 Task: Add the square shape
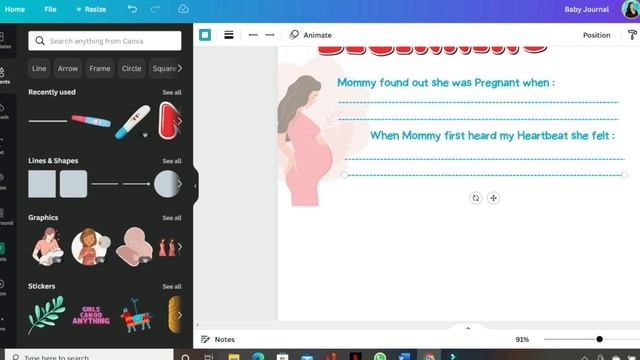pos(42,184)
